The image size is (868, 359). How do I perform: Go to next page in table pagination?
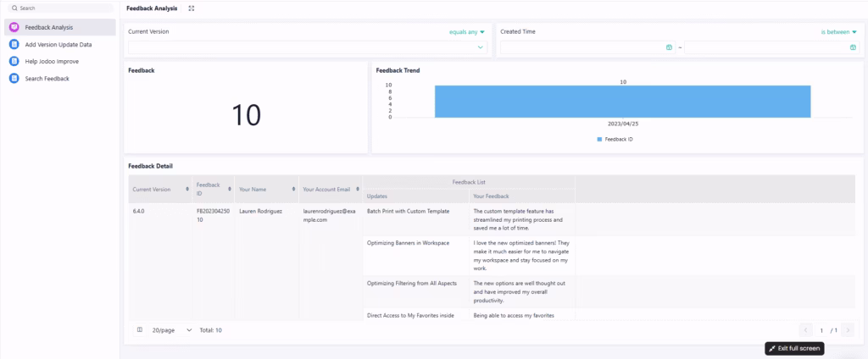click(848, 329)
